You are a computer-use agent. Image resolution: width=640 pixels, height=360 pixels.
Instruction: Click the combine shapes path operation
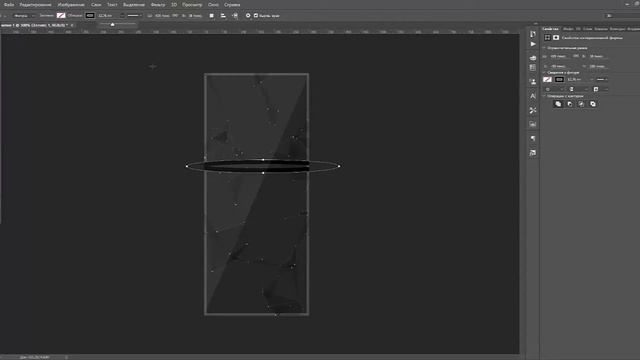[x=558, y=104]
